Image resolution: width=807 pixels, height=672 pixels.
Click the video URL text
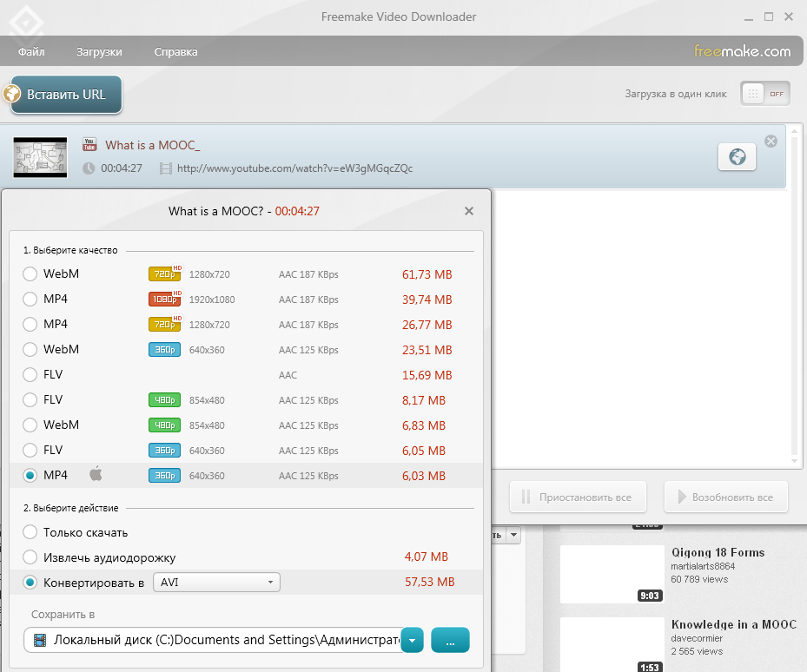pos(294,168)
